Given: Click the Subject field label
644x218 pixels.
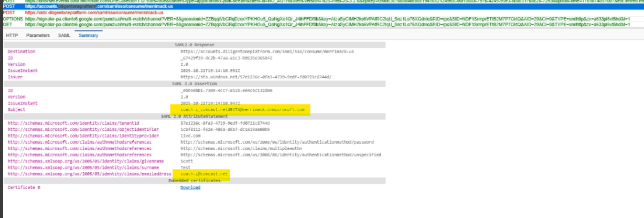Looking at the screenshot, I should (16, 109).
